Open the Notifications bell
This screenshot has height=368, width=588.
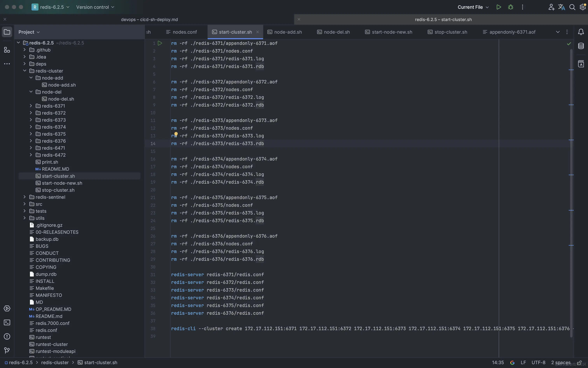click(581, 32)
